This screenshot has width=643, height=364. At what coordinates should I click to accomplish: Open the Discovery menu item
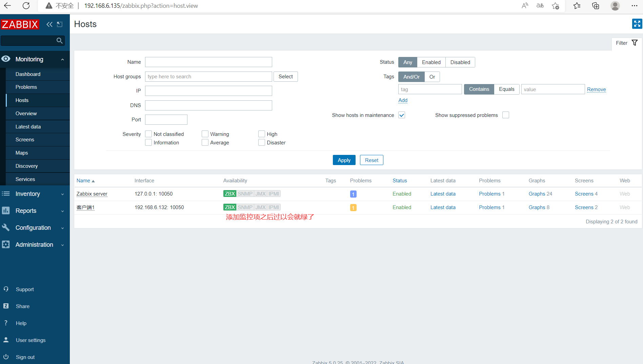coord(38,166)
